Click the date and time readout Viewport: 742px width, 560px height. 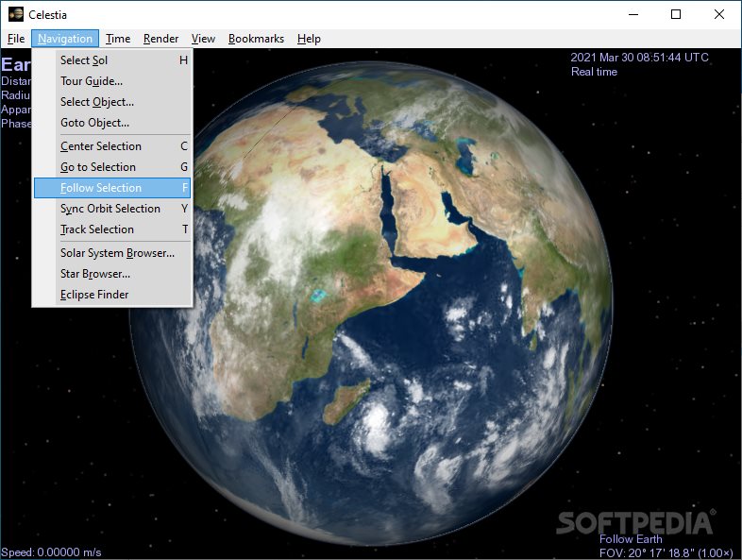(639, 58)
